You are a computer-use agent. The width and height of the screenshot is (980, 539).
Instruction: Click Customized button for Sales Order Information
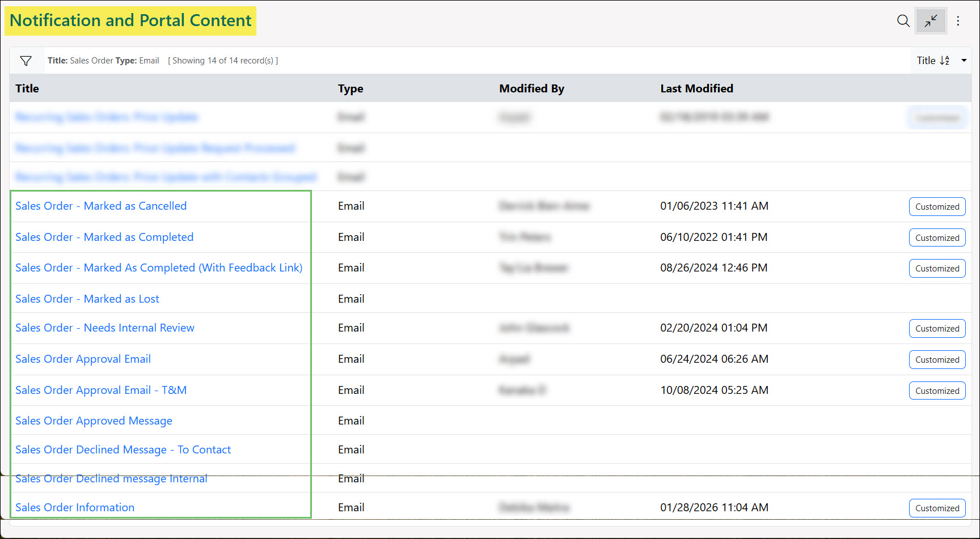(937, 508)
